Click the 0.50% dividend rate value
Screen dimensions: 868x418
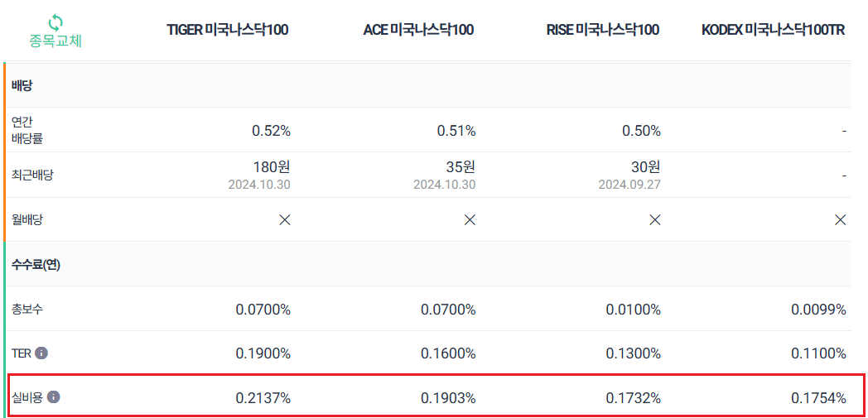pyautogui.click(x=641, y=131)
